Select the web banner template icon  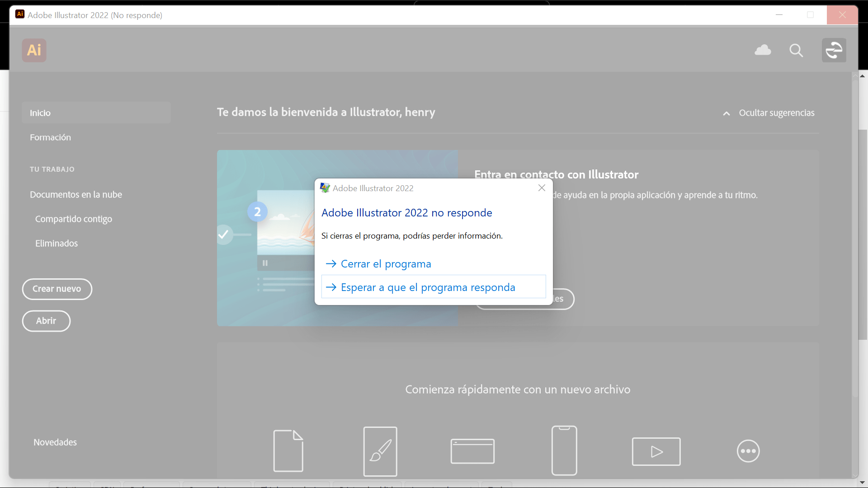(472, 450)
